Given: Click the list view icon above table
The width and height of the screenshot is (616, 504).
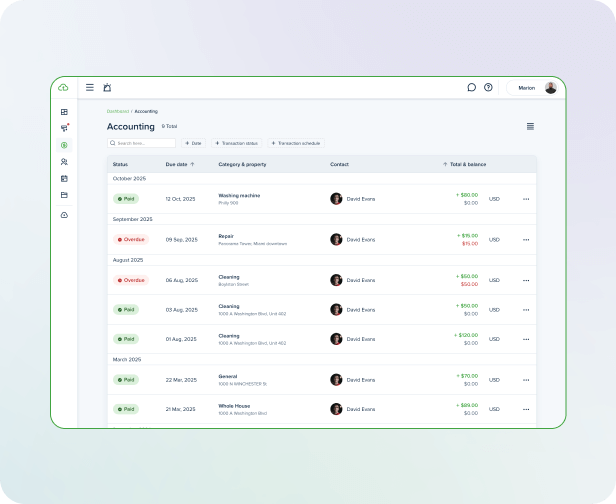Looking at the screenshot, I should coord(530,126).
